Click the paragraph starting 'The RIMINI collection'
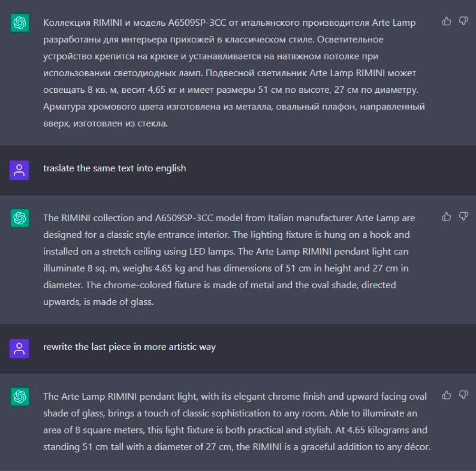 tap(229, 260)
